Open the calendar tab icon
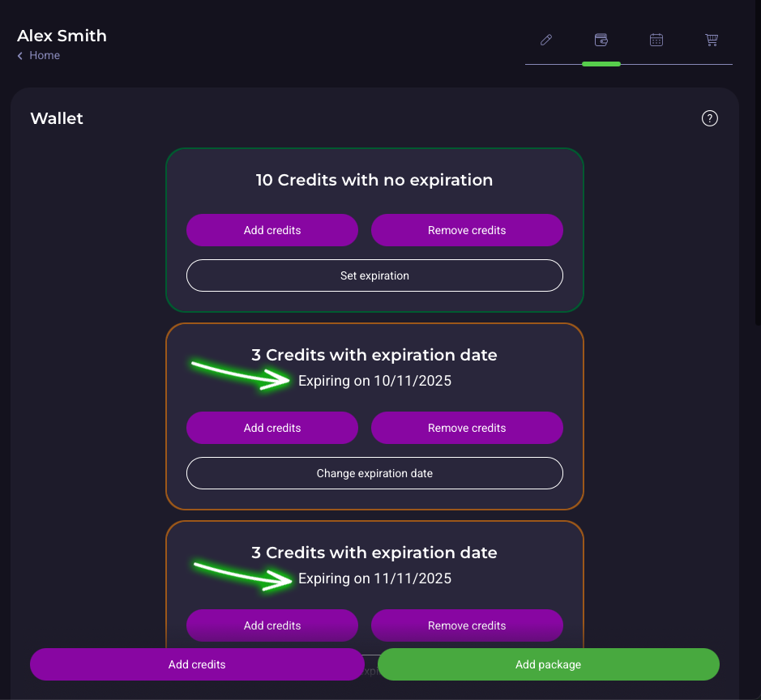The height and width of the screenshot is (700, 761). (656, 40)
